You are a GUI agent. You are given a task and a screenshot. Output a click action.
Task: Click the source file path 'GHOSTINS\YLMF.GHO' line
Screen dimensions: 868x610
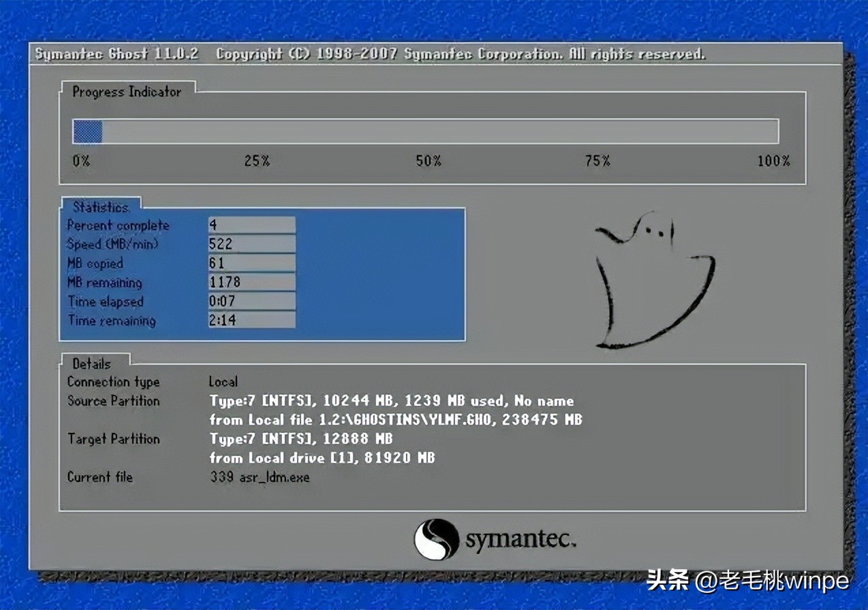[396, 420]
